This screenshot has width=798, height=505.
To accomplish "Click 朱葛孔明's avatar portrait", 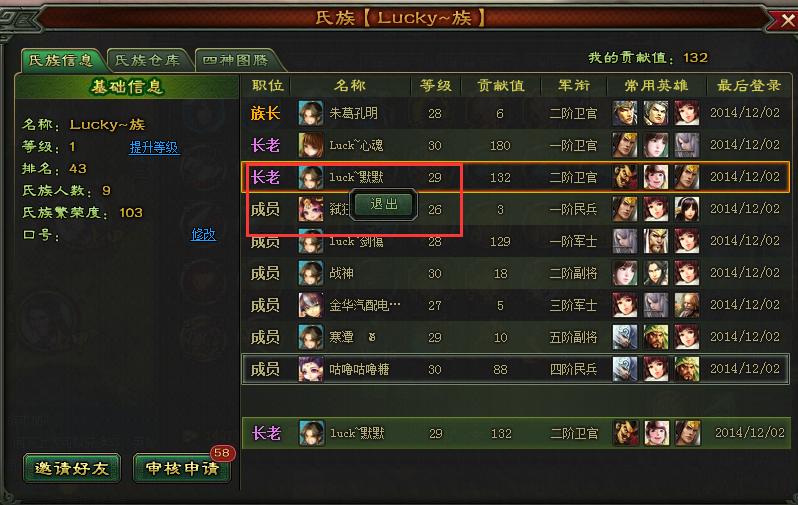I will pos(310,113).
